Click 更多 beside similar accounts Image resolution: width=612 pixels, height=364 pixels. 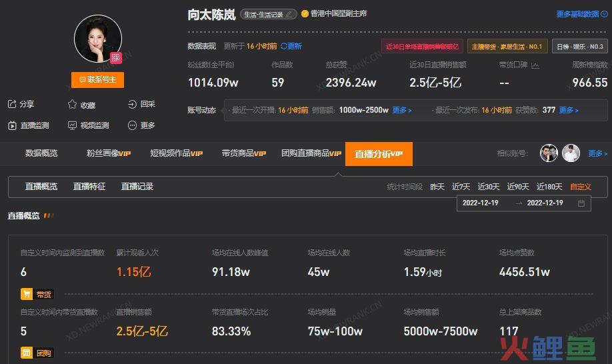tap(597, 153)
